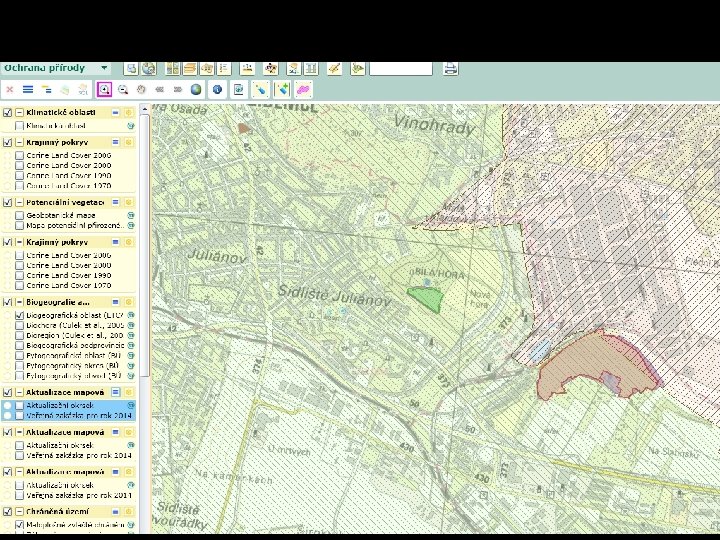Click the toolbar search input field
Screen dimensions: 720x540
(401, 69)
